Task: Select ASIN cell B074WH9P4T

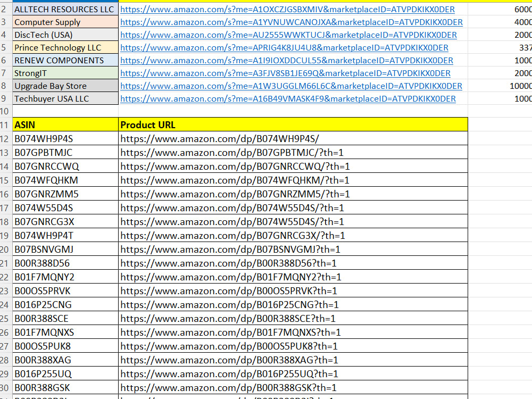Action: 65,236
